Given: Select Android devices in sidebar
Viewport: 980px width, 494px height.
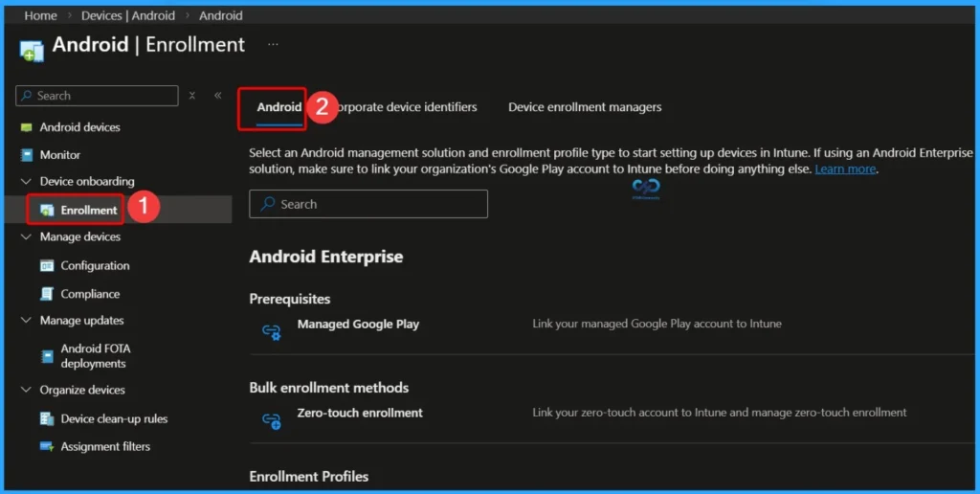Looking at the screenshot, I should tap(80, 127).
